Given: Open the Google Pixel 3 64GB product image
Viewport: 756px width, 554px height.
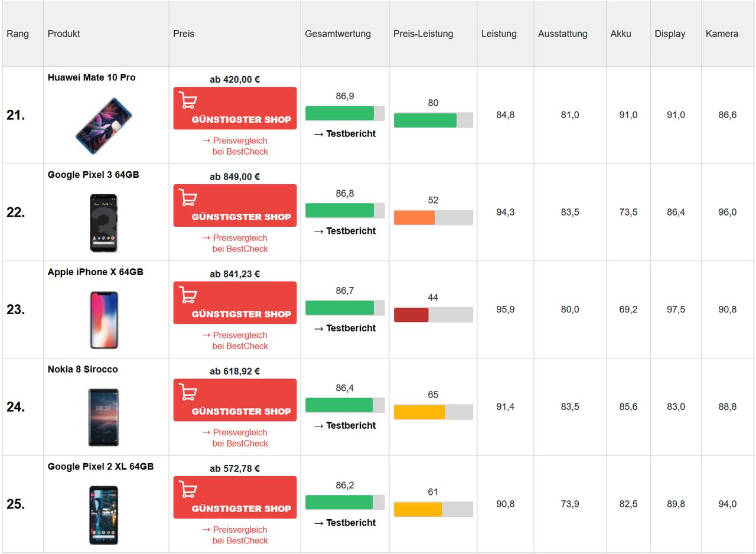Looking at the screenshot, I should (x=104, y=223).
